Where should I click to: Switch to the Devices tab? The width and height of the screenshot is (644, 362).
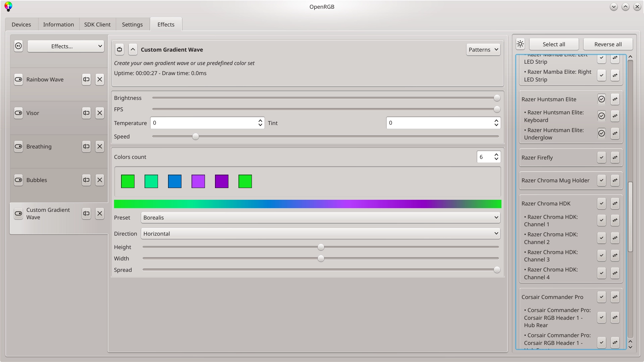[21, 24]
